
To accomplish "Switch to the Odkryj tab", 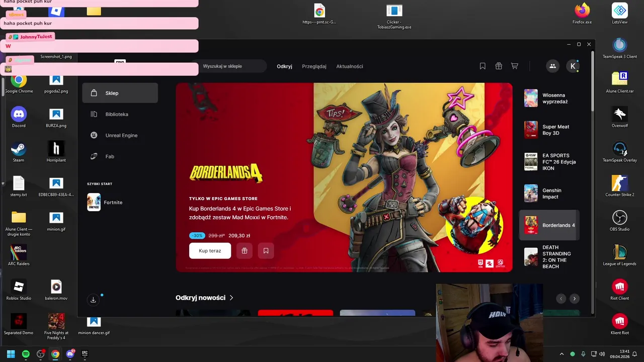I will (284, 66).
